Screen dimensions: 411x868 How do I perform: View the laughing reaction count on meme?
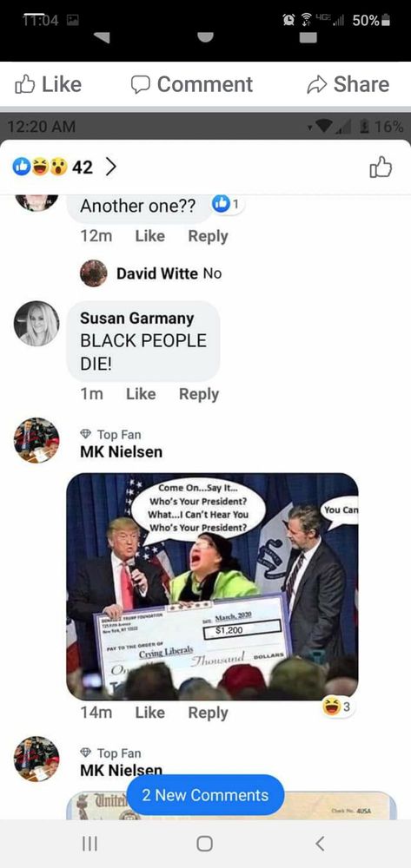tap(339, 707)
